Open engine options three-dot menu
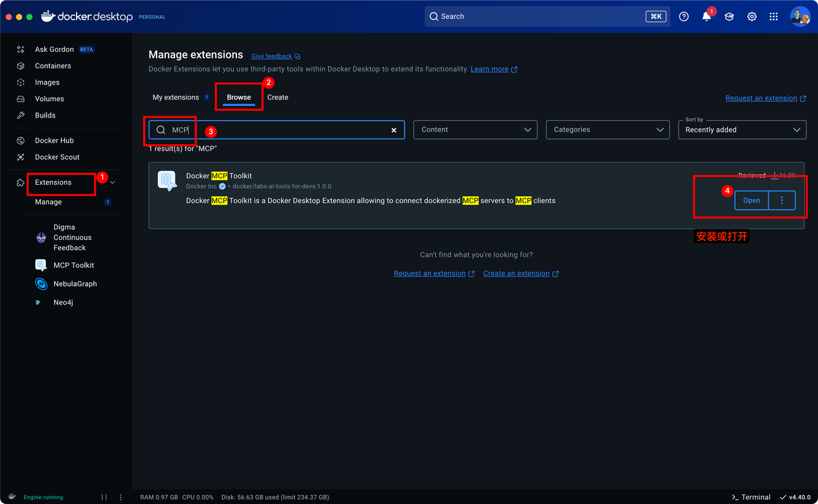The width and height of the screenshot is (818, 504). [x=121, y=497]
